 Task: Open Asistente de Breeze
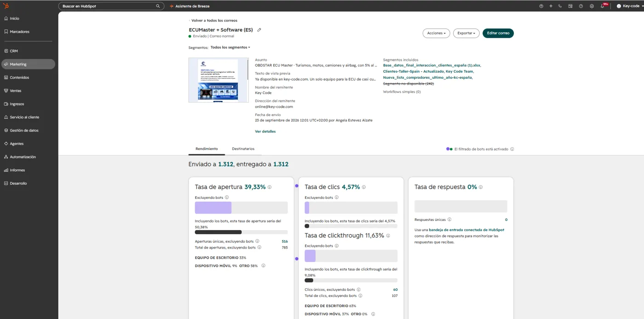[x=190, y=6]
